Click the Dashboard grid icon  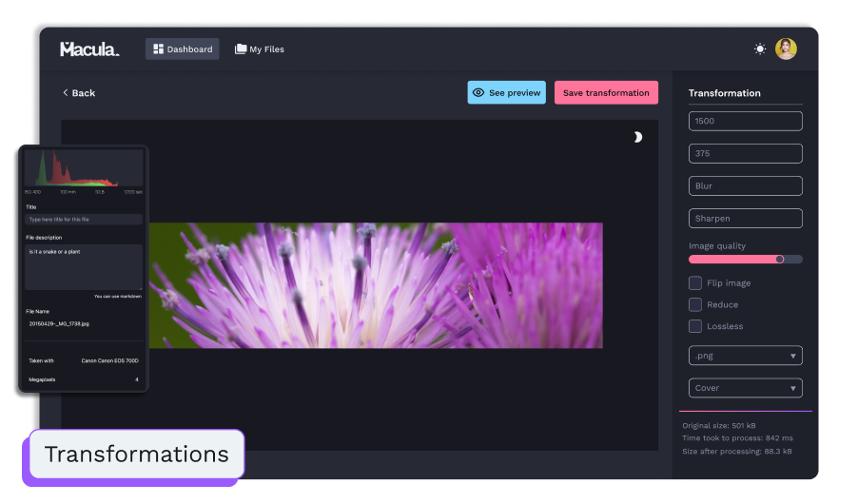(x=159, y=49)
